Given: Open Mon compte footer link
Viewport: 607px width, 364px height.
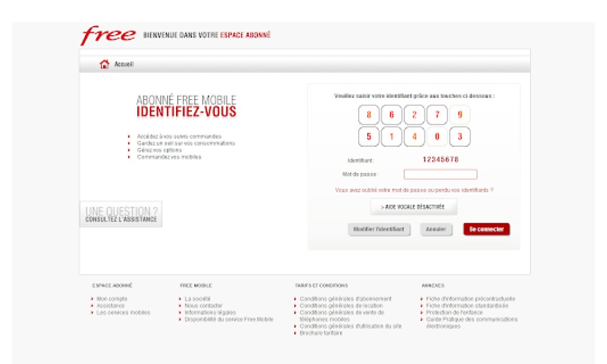Looking at the screenshot, I should [x=112, y=299].
